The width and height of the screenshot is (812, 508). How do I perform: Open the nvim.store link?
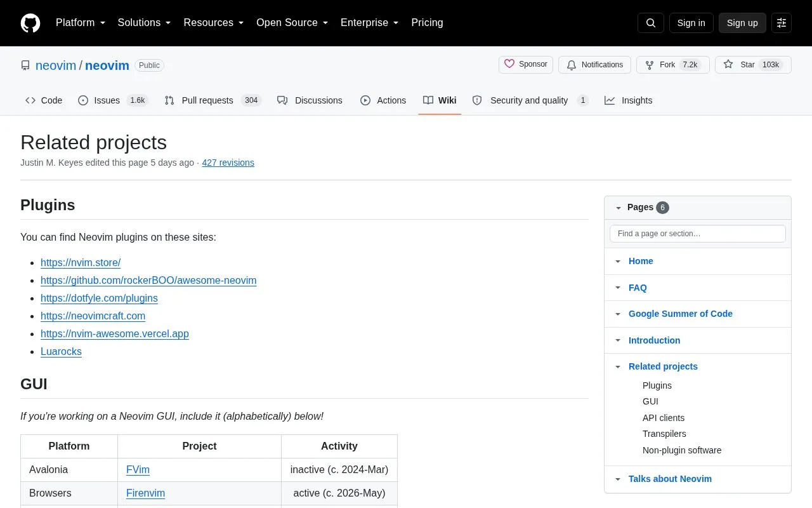tap(81, 262)
